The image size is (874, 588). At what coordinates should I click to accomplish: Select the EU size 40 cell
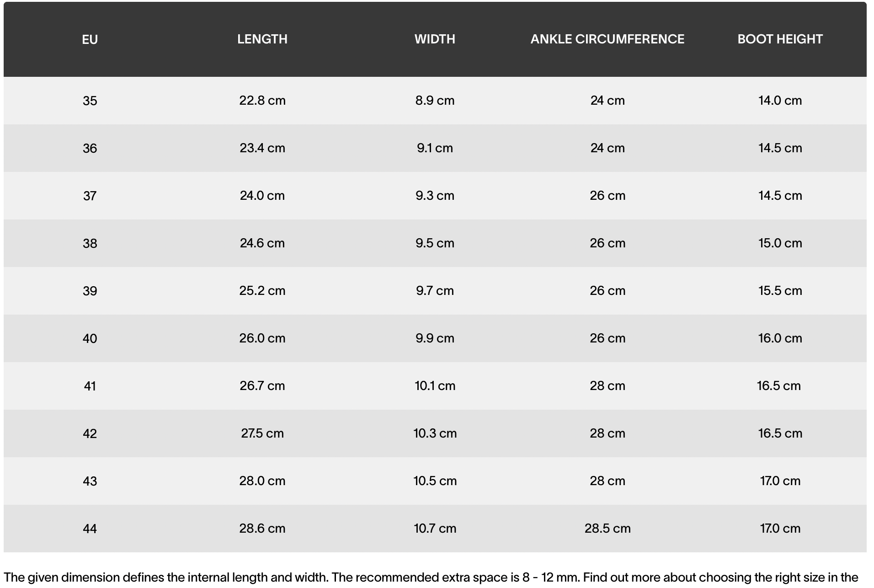(x=90, y=338)
